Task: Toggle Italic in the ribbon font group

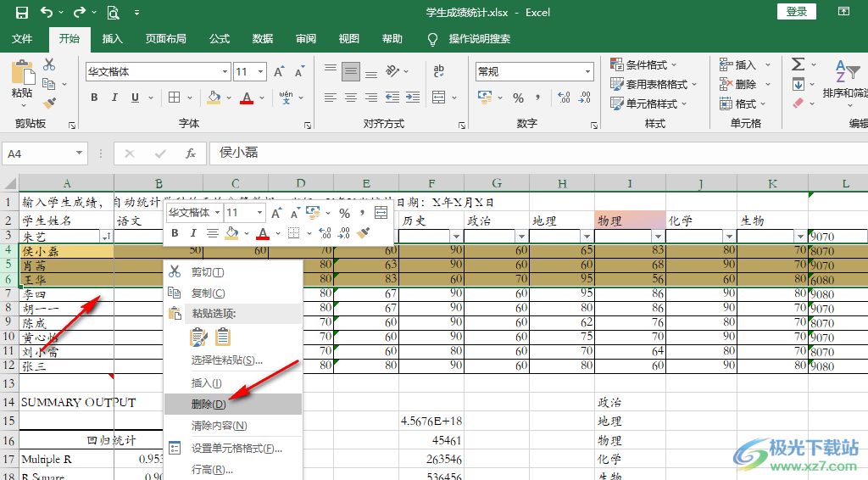Action: coord(114,98)
